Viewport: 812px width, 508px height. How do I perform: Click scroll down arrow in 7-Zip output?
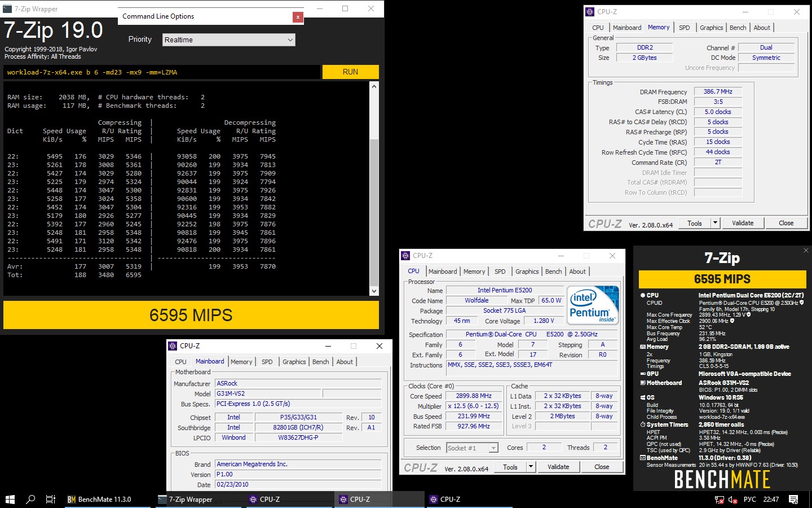coord(374,291)
